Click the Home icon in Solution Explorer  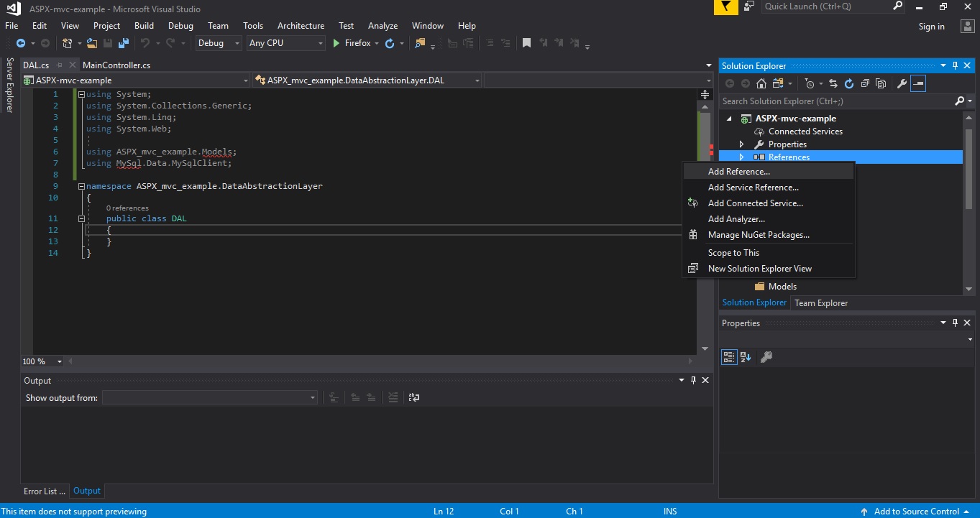(x=761, y=84)
